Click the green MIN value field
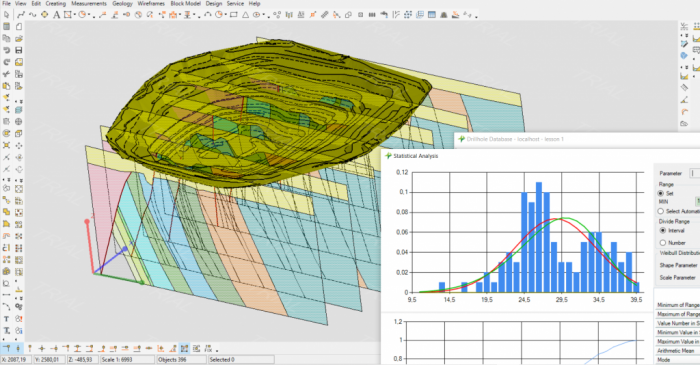The width and height of the screenshot is (700, 365). 697,202
